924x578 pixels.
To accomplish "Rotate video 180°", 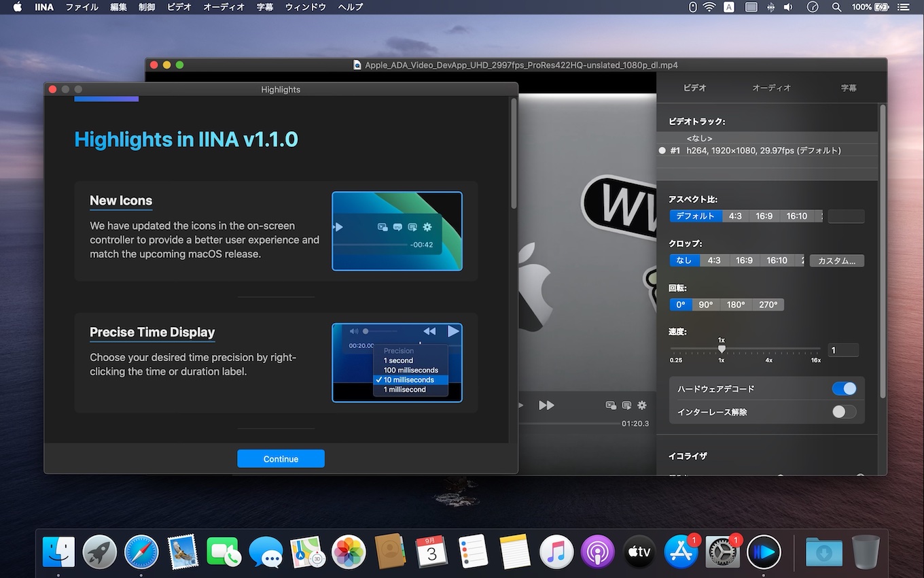I will (736, 305).
